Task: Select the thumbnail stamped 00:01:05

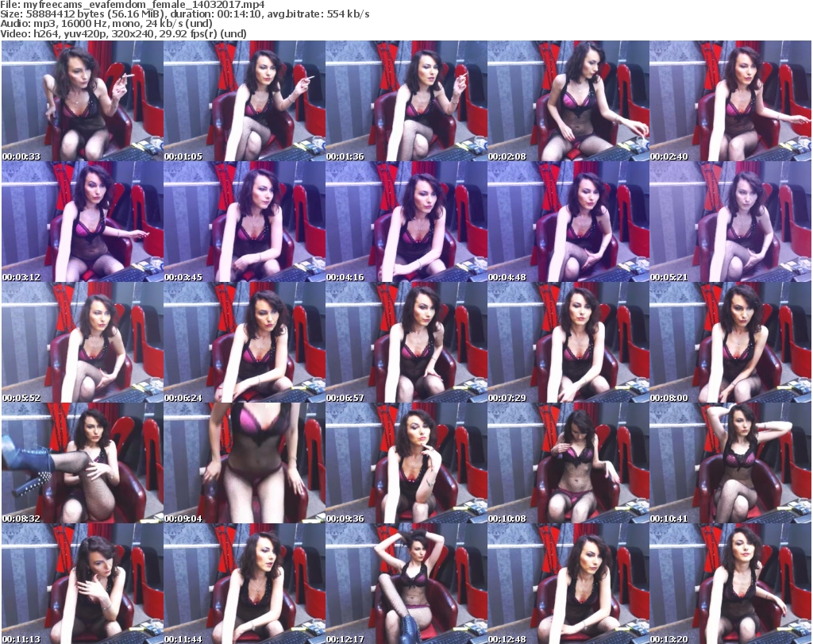Action: pyautogui.click(x=245, y=101)
